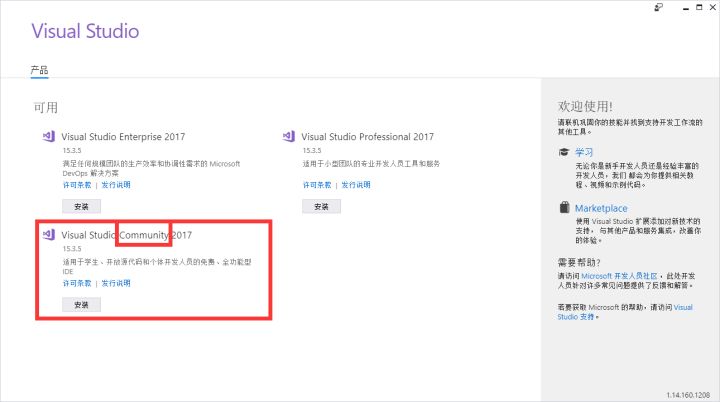Open Enterprise 发行说明 release notes link
720x402 pixels.
pos(116,185)
